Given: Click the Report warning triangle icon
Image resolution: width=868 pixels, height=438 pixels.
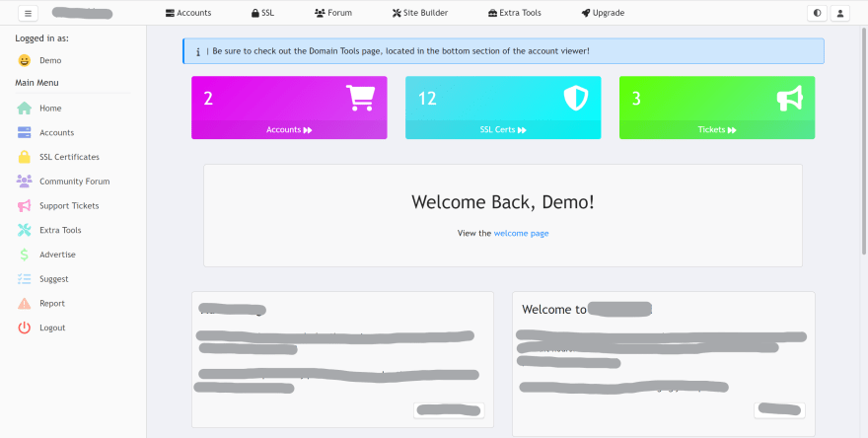Looking at the screenshot, I should (x=25, y=303).
